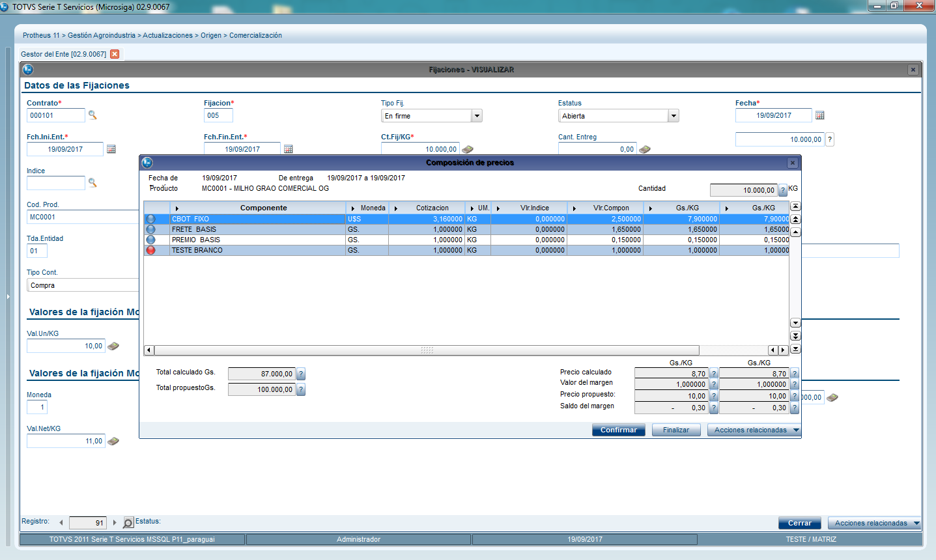Close the Composición de precios dialog
This screenshot has width=936, height=560.
[x=792, y=163]
